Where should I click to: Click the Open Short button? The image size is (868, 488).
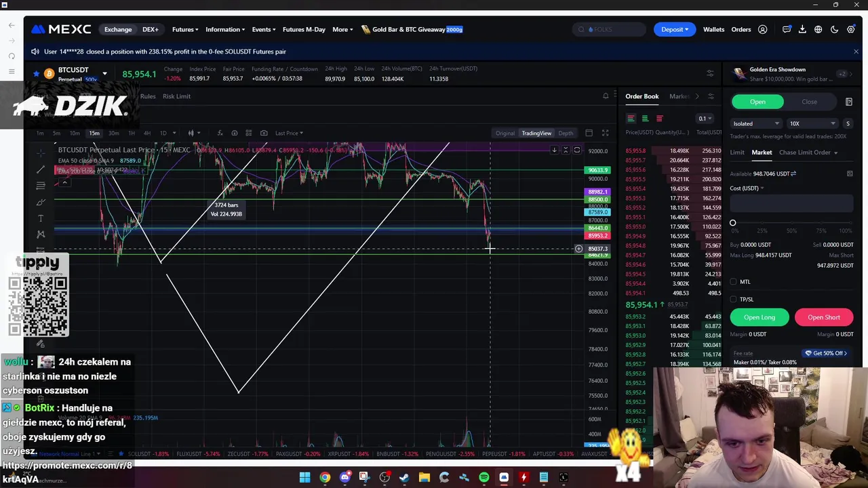click(x=824, y=317)
